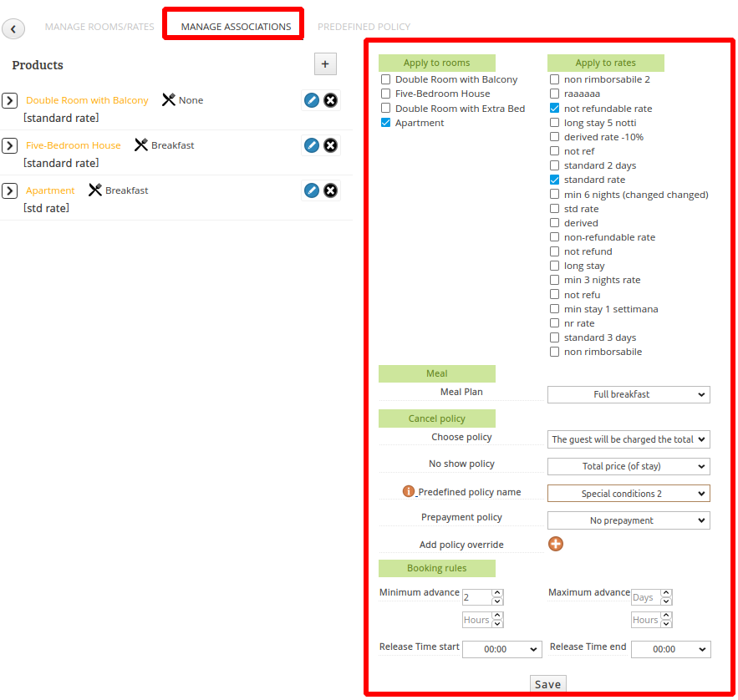Open the Prepayment policy dropdown
Viewport: 738px width, 700px height.
[x=629, y=520]
